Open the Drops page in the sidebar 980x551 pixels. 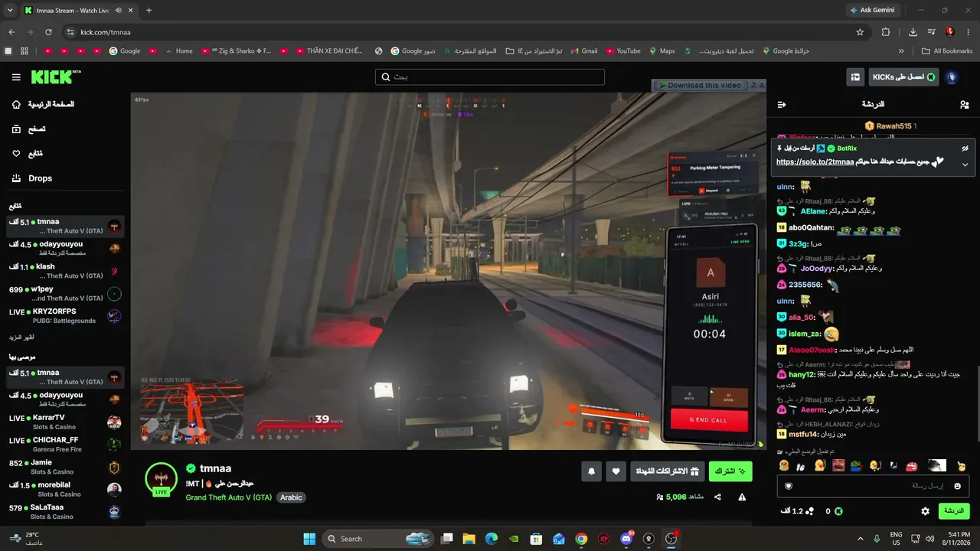click(40, 178)
